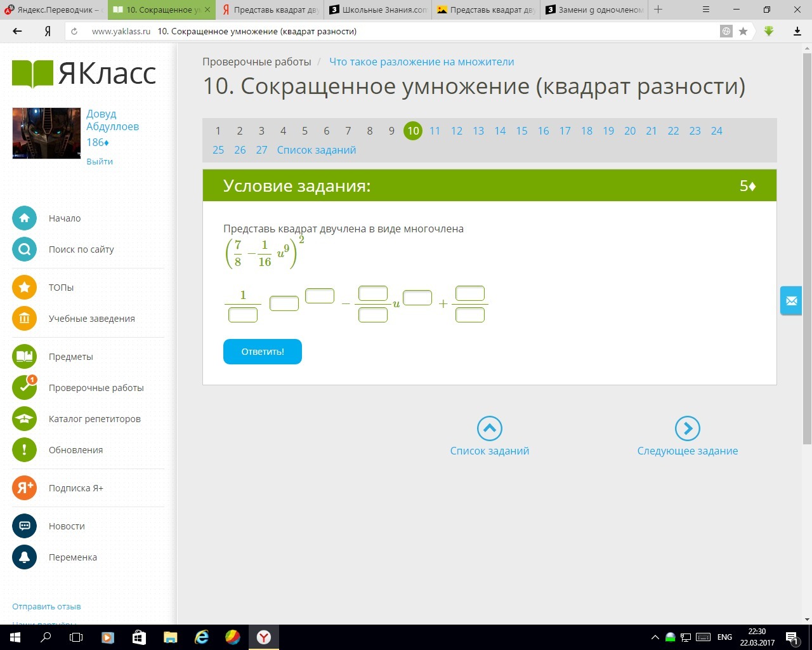Switch to the Яндекс.Переводчик tab
The width and height of the screenshot is (812, 650).
53,10
